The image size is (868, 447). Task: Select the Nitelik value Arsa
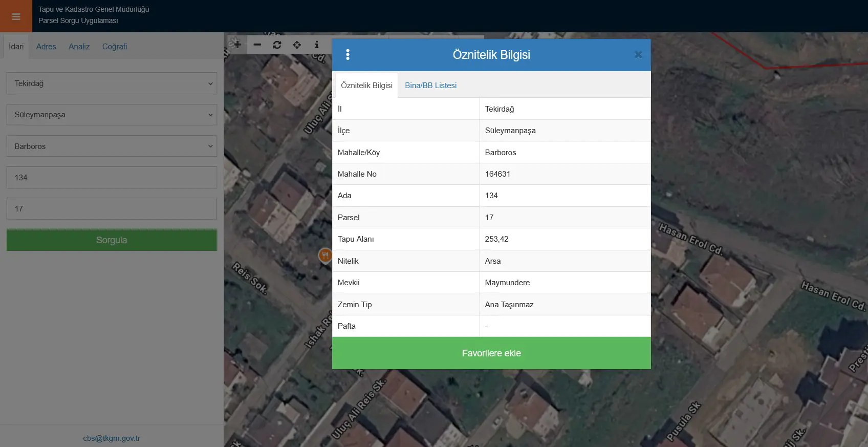tap(493, 261)
